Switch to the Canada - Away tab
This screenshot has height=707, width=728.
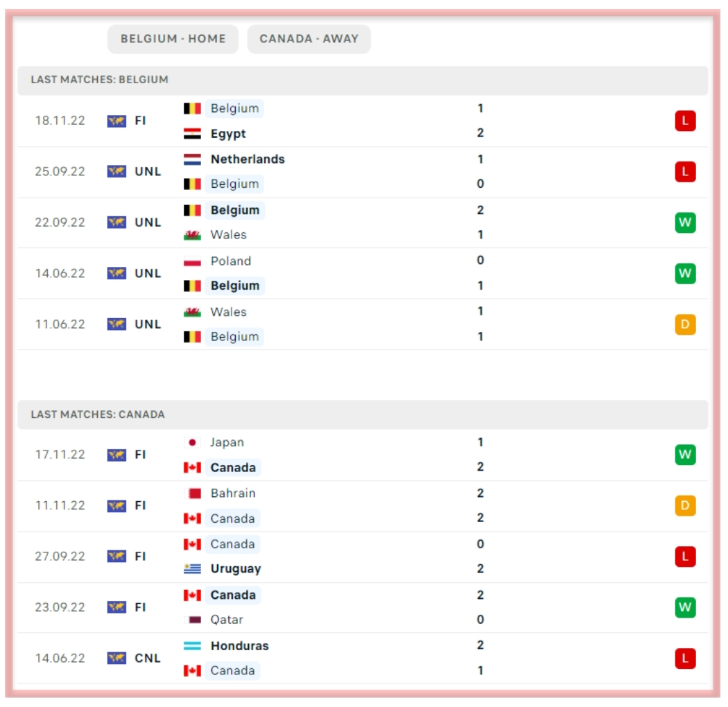tap(309, 39)
